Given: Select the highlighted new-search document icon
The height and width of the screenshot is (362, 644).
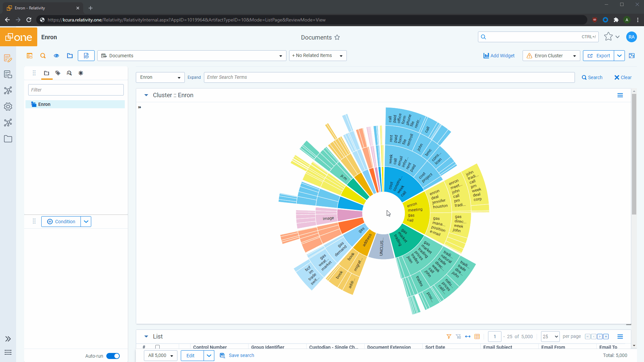Looking at the screenshot, I should point(86,56).
